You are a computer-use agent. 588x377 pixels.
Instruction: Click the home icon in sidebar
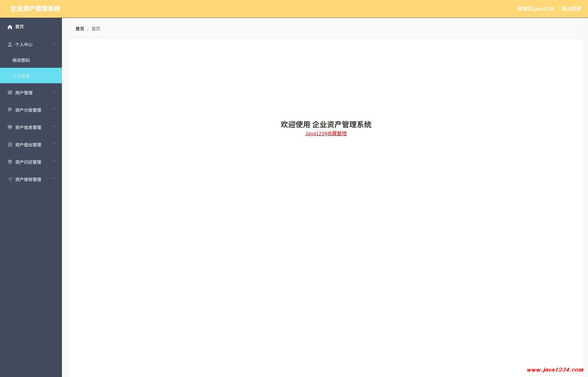tap(10, 27)
